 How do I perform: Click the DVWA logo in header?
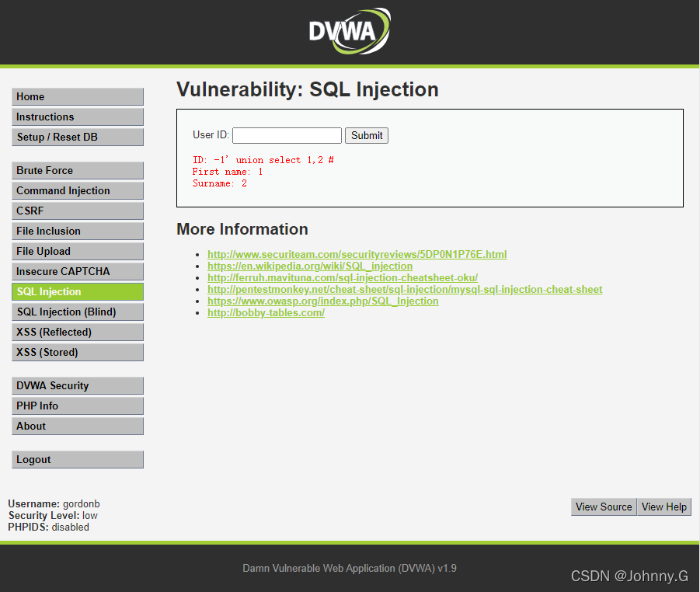pos(350,31)
